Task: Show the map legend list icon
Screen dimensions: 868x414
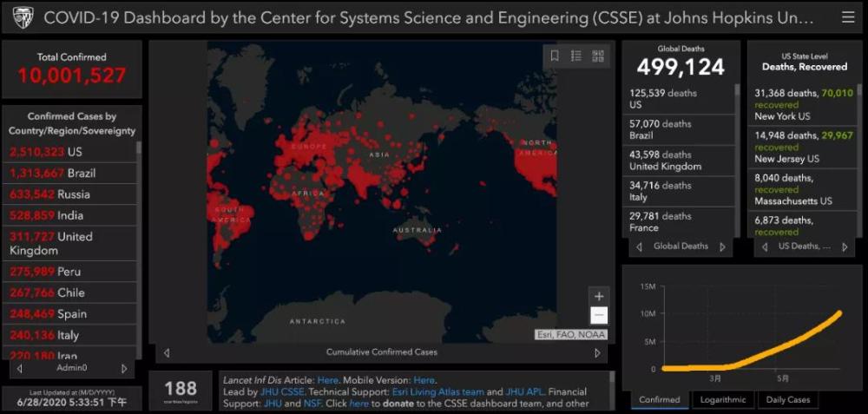Action: point(575,56)
